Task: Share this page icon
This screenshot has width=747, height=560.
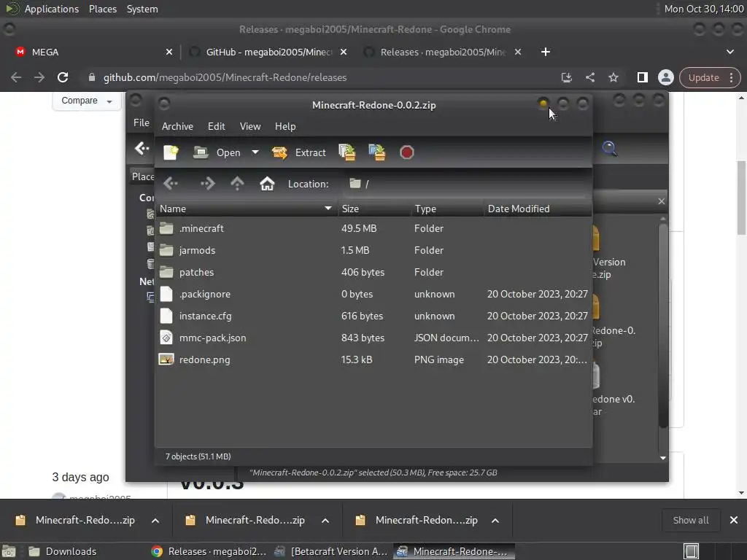Action: click(589, 77)
